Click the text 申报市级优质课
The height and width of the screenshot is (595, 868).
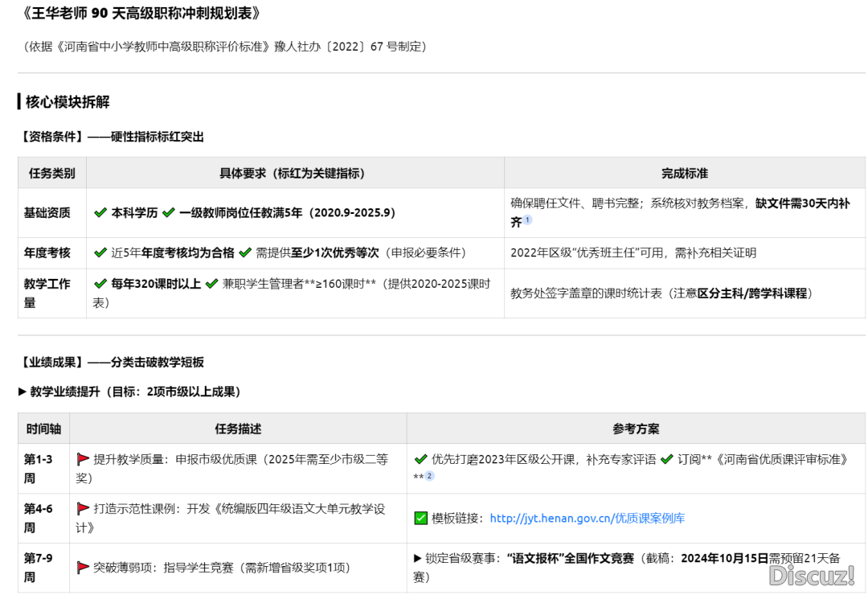click(x=216, y=459)
